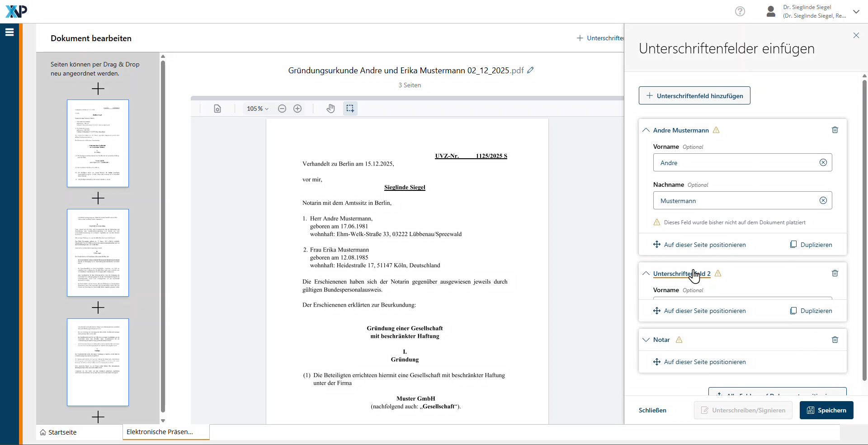The image size is (868, 445).
Task: Select the Elektronische Präsen... tab
Action: pyautogui.click(x=160, y=432)
